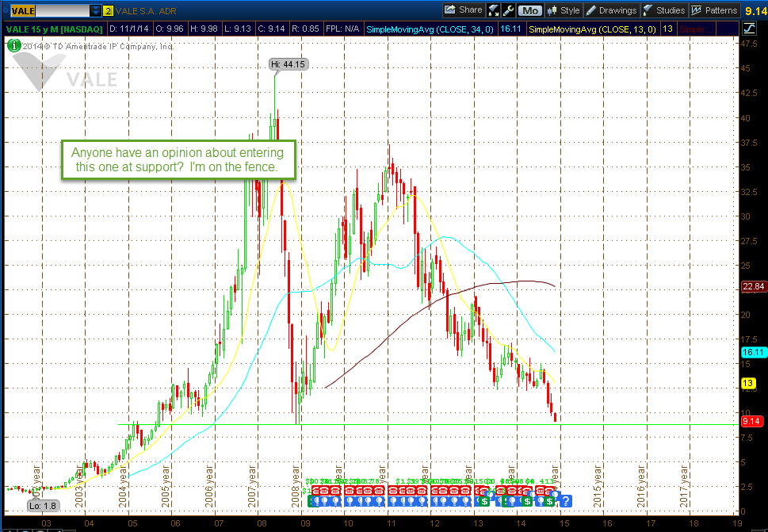Click the yellow 13 price-axis label
Image resolution: width=768 pixels, height=532 pixels.
pyautogui.click(x=749, y=383)
